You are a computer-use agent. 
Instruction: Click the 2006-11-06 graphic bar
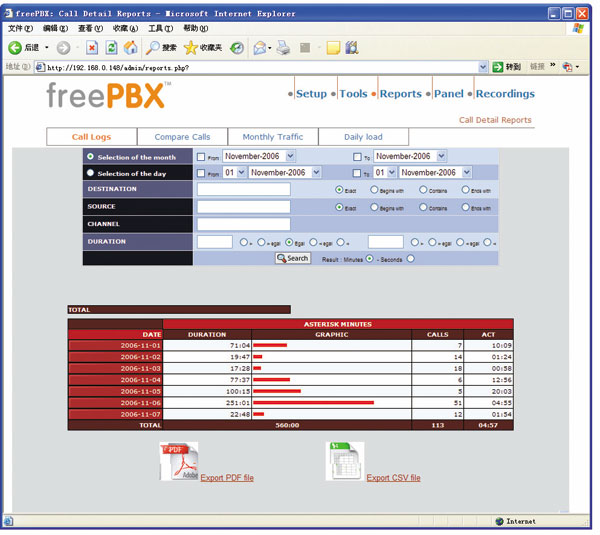point(313,403)
